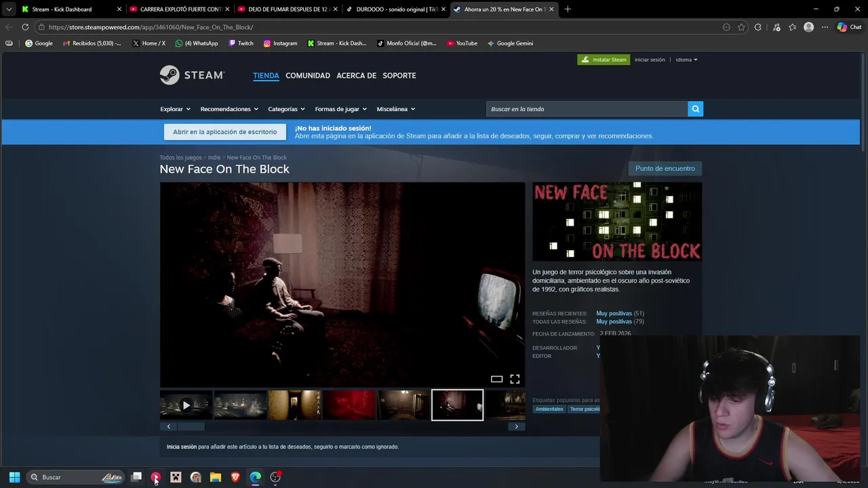
Task: Go back with the browser back arrow
Action: pos(9,27)
